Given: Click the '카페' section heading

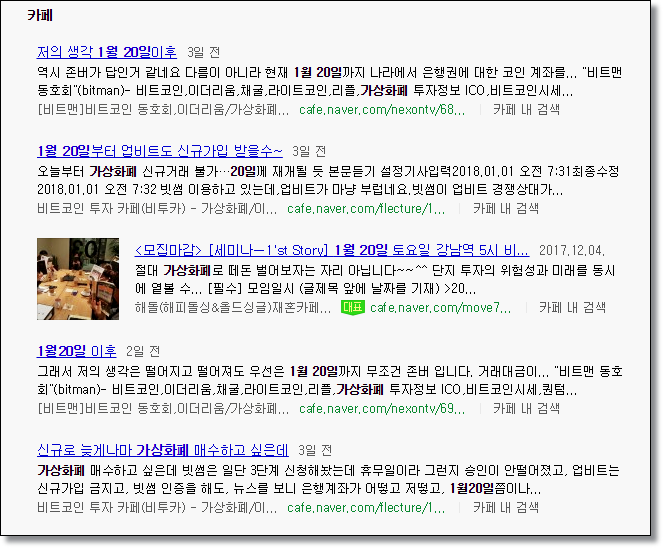Looking at the screenshot, I should tap(40, 15).
